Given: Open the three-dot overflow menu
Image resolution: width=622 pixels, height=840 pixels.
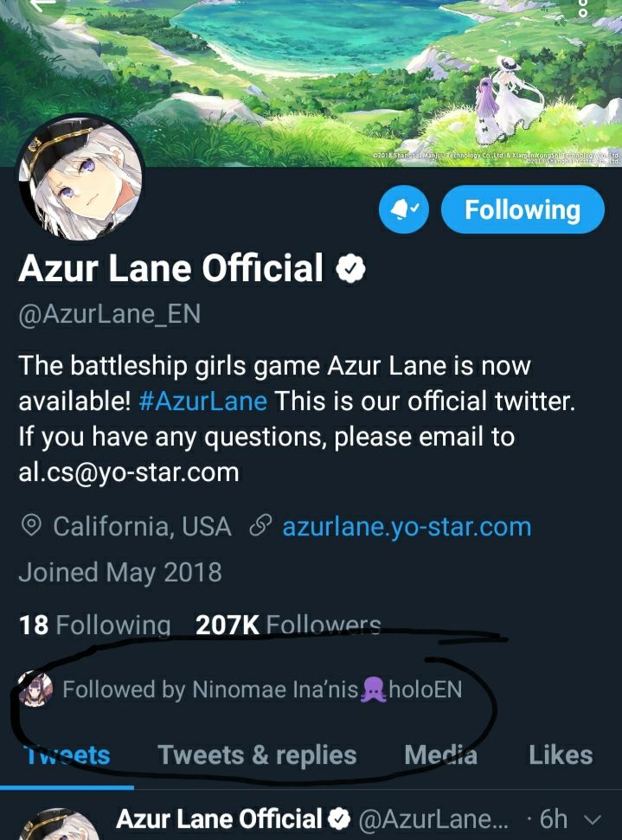Looking at the screenshot, I should click(583, 7).
